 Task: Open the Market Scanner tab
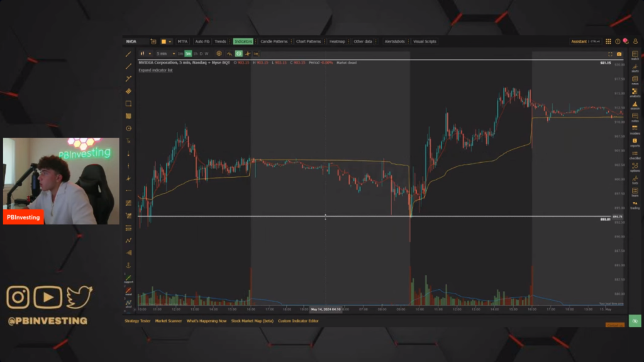(169, 321)
